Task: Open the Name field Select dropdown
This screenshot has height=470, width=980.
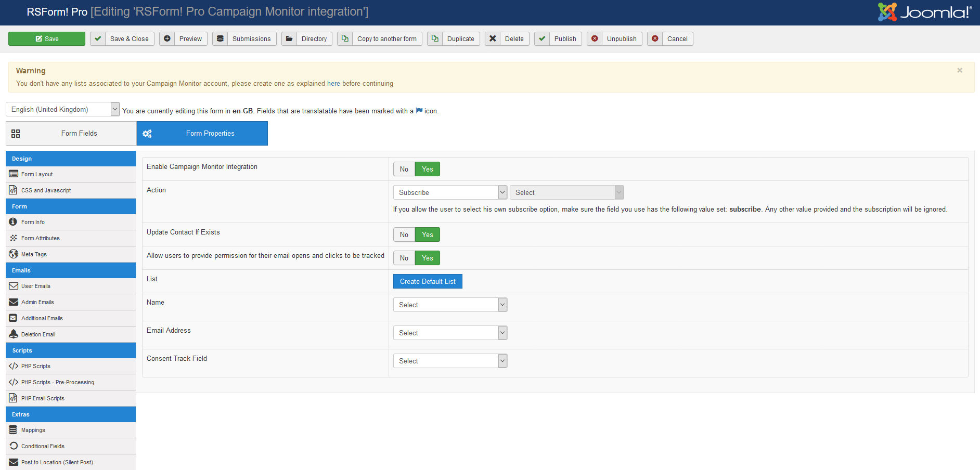Action: (x=450, y=305)
